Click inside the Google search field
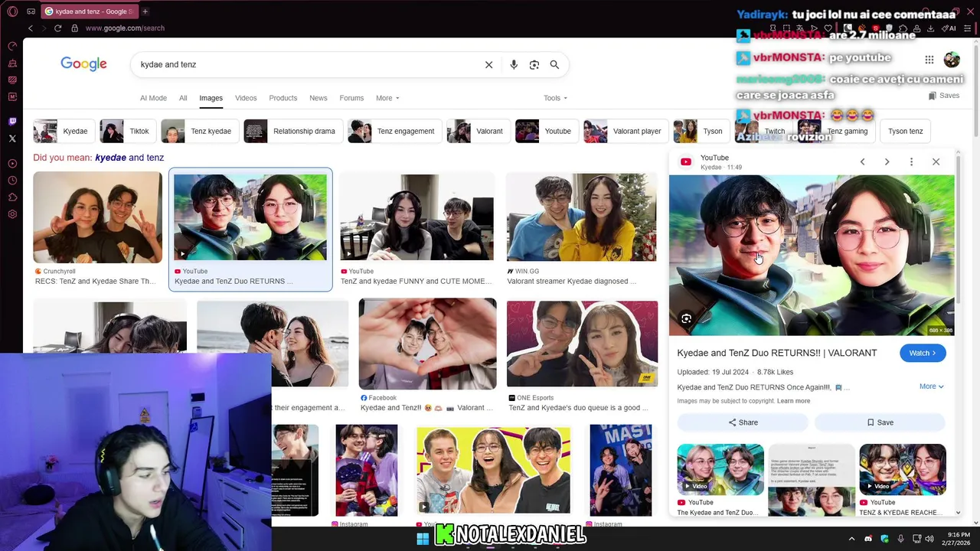This screenshot has height=551, width=980. [x=306, y=65]
